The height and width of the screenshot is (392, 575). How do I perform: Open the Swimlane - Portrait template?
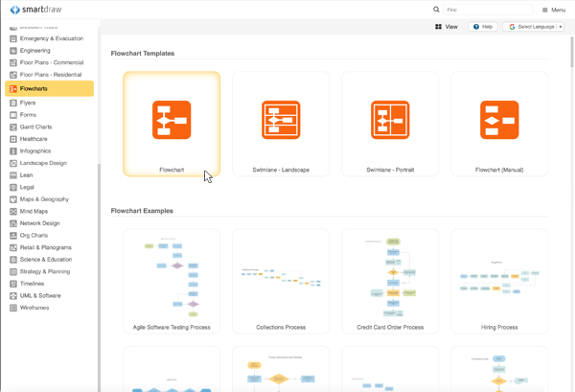[390, 124]
